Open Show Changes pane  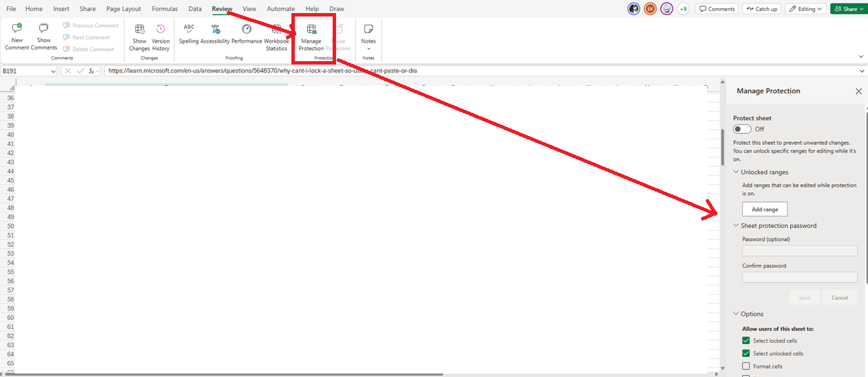(140, 37)
